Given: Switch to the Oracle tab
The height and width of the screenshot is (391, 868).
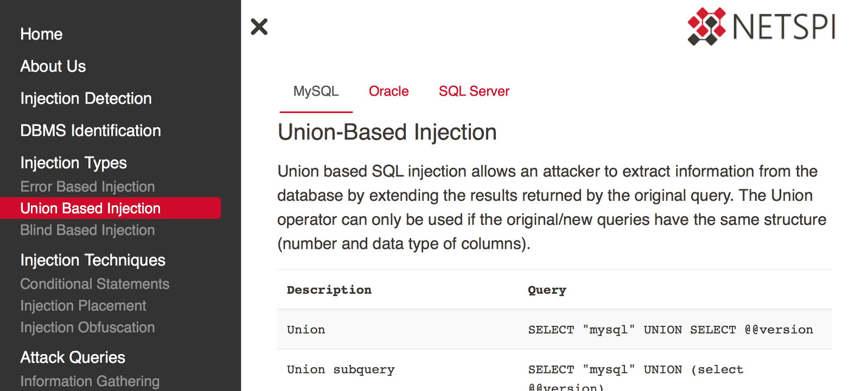Looking at the screenshot, I should [388, 91].
